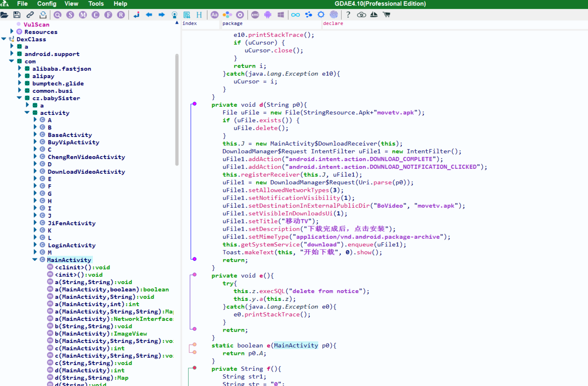Toggle breakpoint marker beside private void d

pos(194,104)
